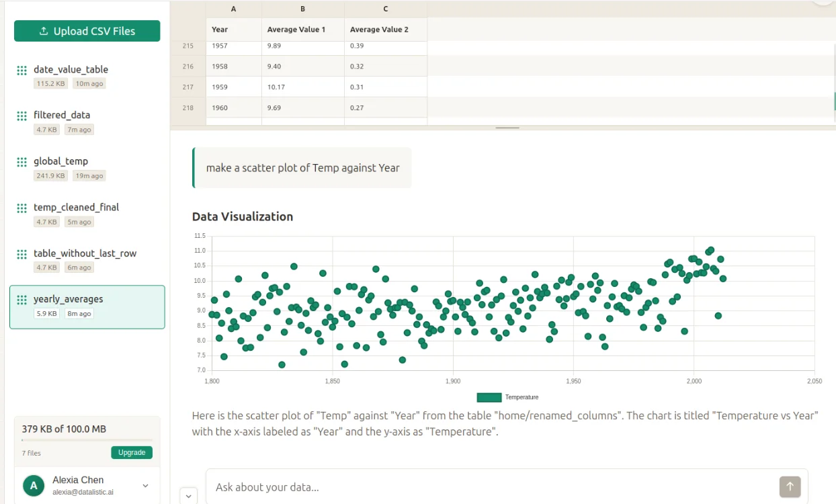
Task: Expand the Alexia Chen account menu
Action: click(145, 485)
